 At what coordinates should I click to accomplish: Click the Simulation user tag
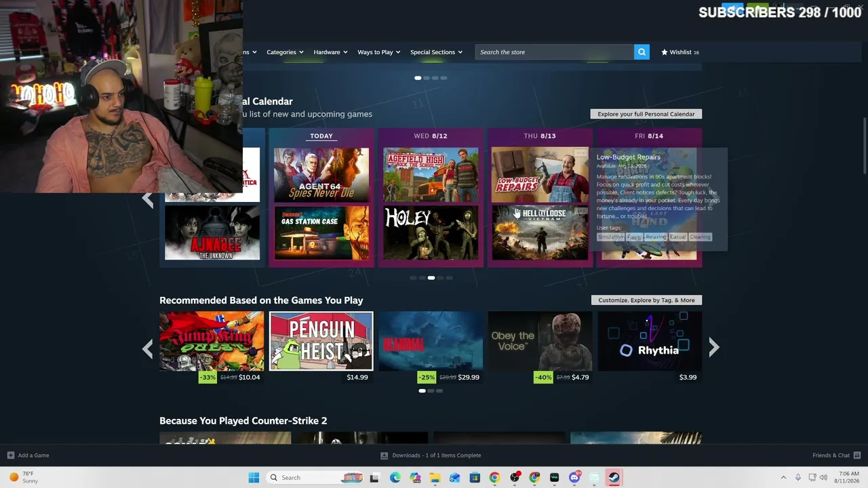coord(610,237)
